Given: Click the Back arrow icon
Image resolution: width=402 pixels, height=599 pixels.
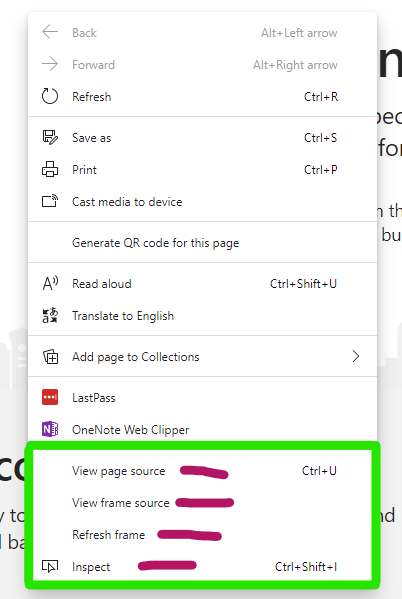Looking at the screenshot, I should point(50,32).
